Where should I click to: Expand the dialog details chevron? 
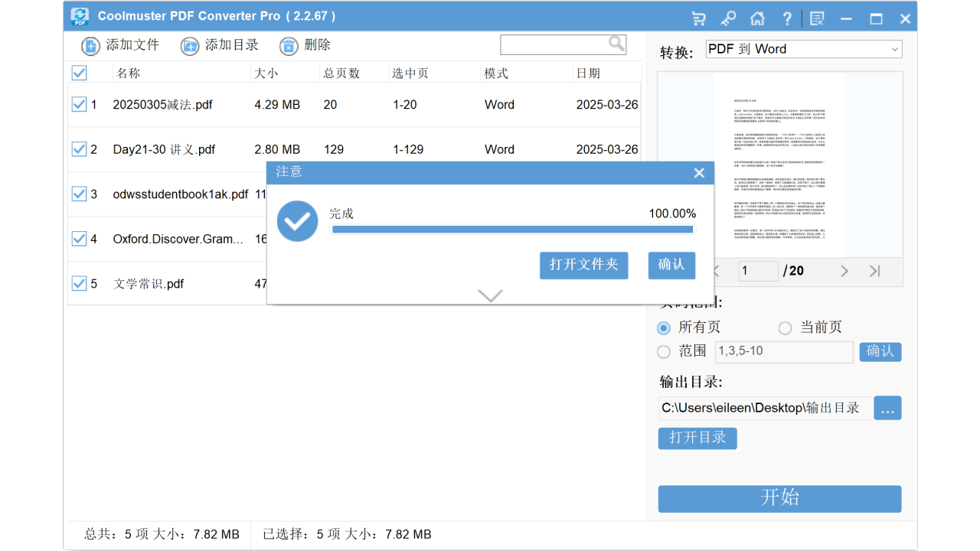coord(489,295)
